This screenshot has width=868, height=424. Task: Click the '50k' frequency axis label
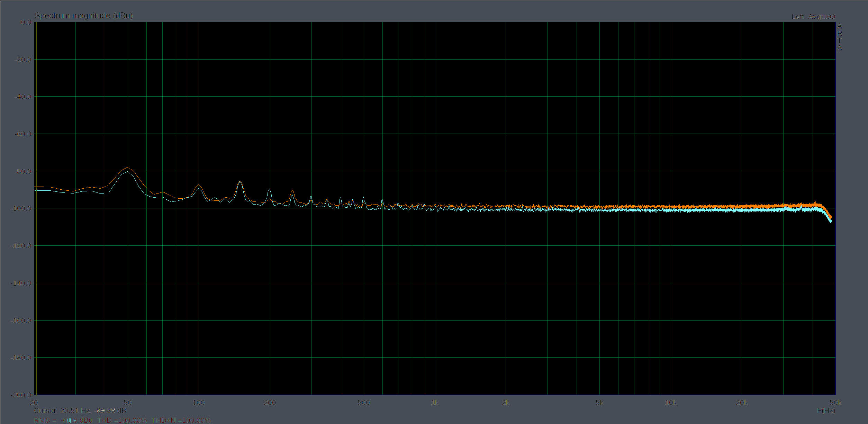click(835, 403)
